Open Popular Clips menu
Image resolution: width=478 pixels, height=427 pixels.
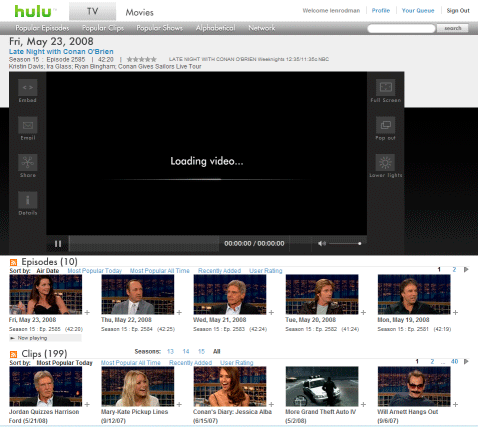click(x=103, y=28)
